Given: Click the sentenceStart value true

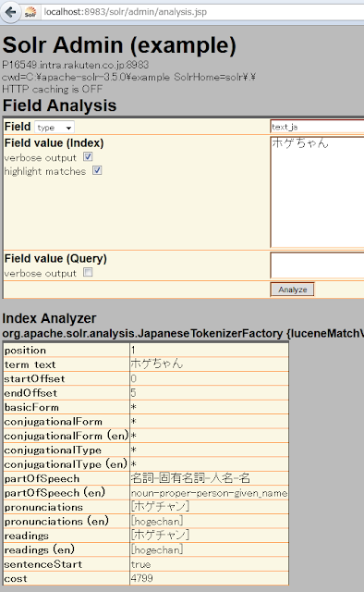Looking at the screenshot, I should pos(140,564).
